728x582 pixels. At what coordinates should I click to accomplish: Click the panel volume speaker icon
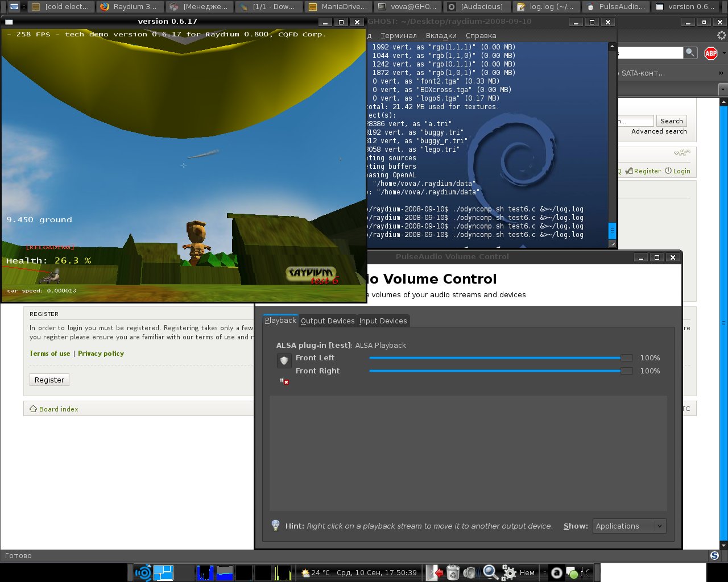click(471, 573)
